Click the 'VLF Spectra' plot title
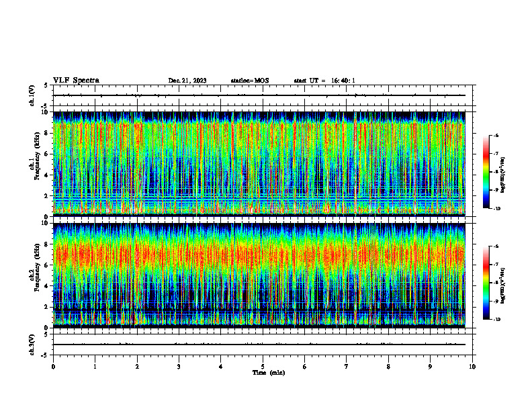 tap(76, 81)
